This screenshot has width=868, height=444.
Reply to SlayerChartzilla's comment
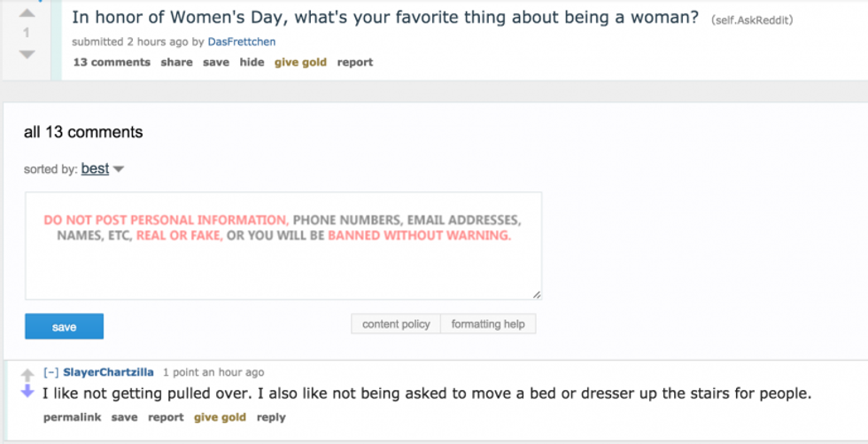pyautogui.click(x=271, y=417)
